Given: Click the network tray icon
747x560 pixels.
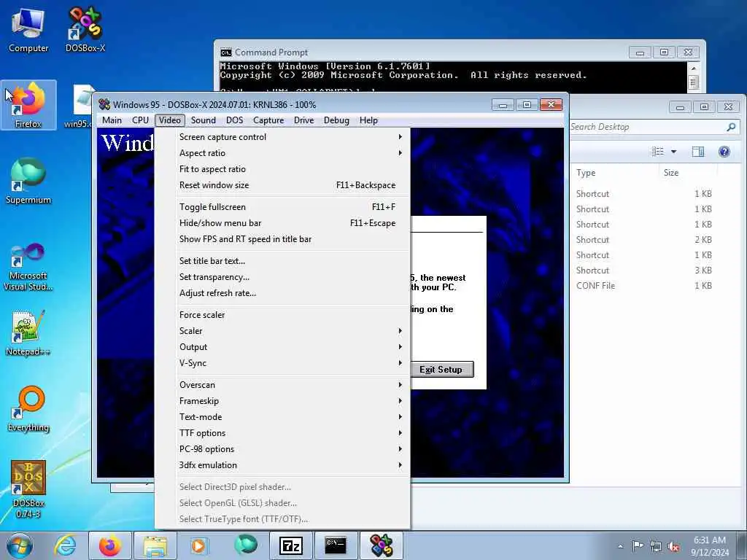Looking at the screenshot, I should point(656,546).
